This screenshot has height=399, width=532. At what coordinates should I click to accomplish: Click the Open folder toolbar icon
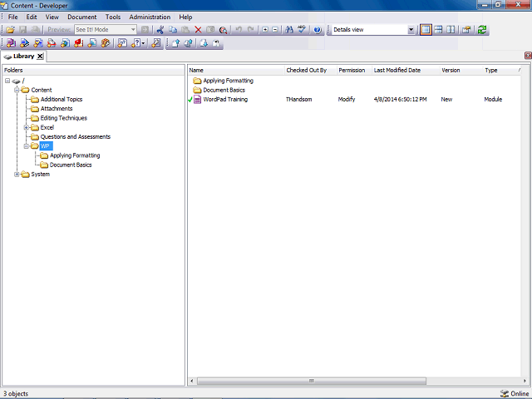pyautogui.click(x=10, y=30)
